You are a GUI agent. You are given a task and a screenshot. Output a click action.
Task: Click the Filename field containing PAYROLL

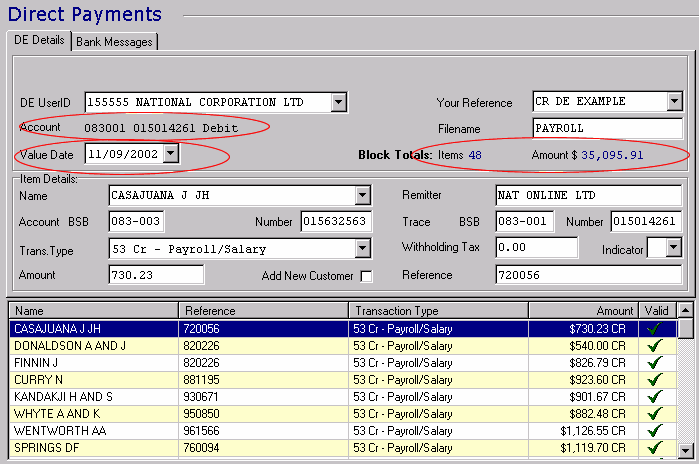point(607,128)
